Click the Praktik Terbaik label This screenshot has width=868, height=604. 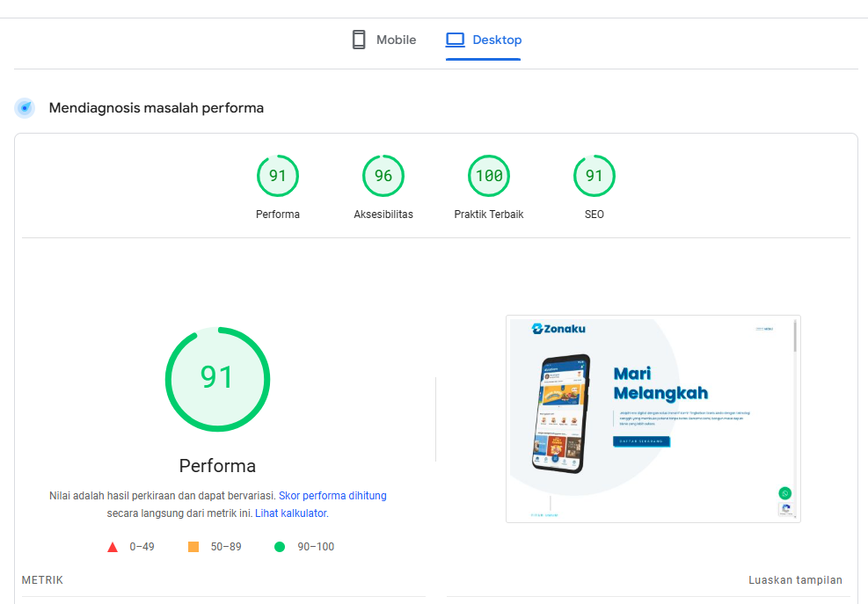(489, 215)
